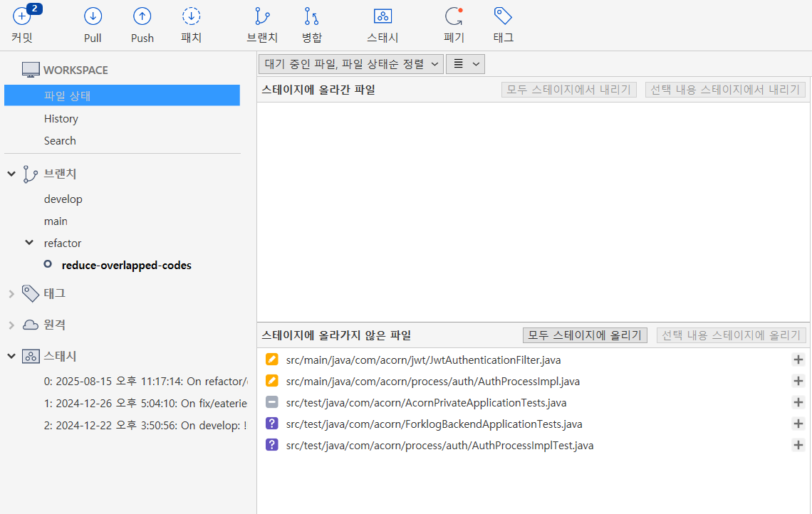
Task: Open the pending files sort dropdown
Action: (351, 64)
